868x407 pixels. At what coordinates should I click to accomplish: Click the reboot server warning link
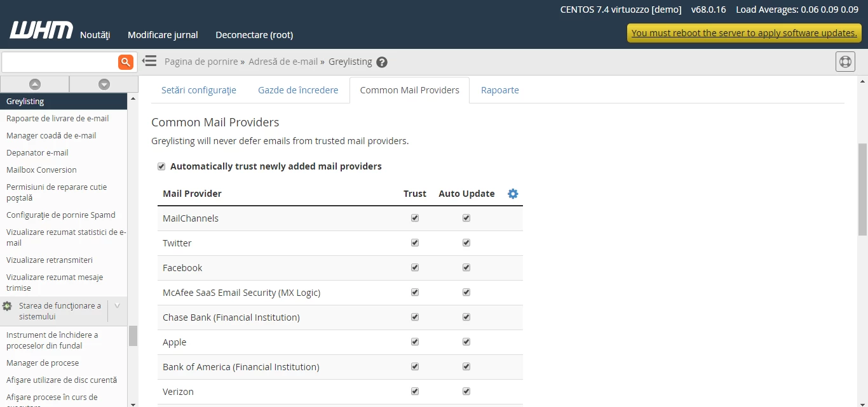(x=744, y=33)
